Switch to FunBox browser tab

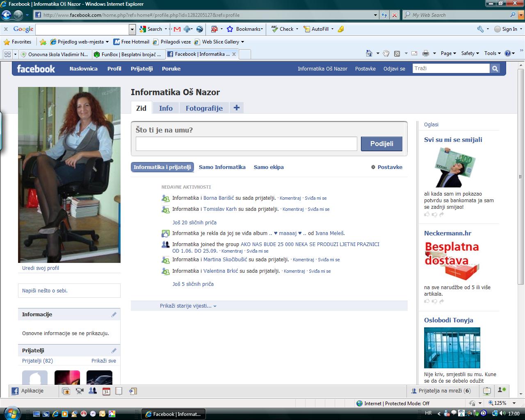(128, 54)
